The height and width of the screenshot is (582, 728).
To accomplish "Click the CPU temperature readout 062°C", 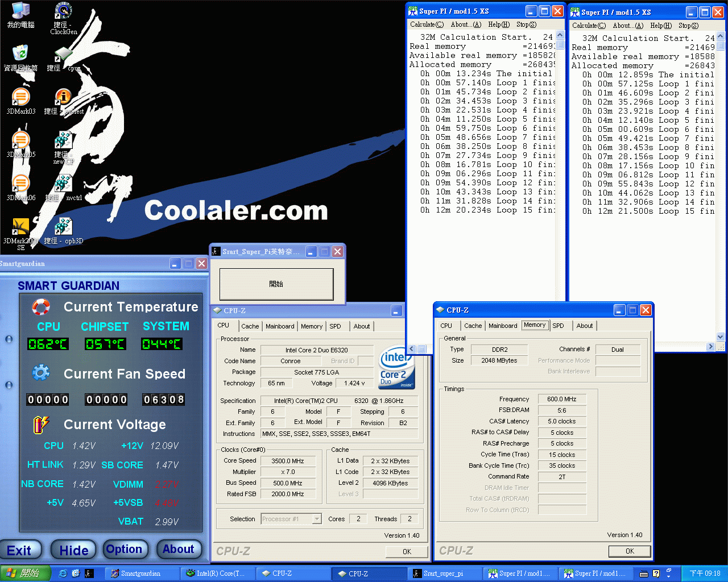I will pyautogui.click(x=48, y=344).
